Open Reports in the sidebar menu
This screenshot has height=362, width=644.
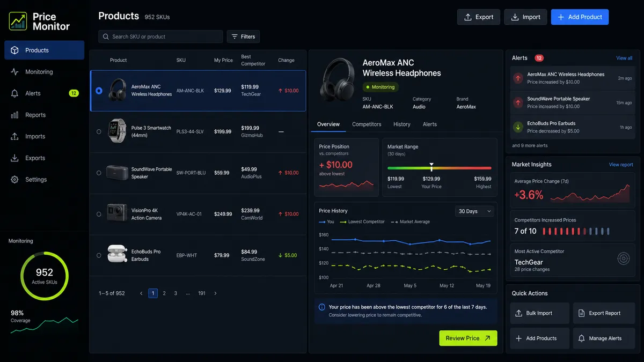[44, 115]
